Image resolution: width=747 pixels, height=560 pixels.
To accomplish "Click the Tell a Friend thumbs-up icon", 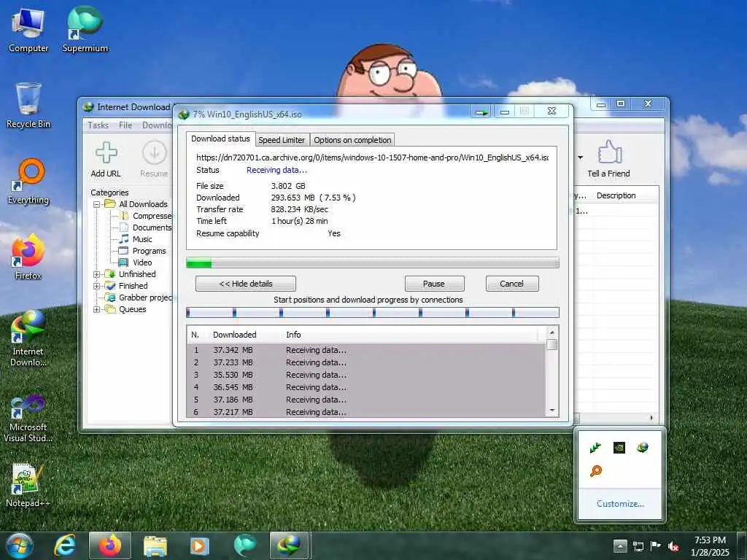I will click(608, 160).
